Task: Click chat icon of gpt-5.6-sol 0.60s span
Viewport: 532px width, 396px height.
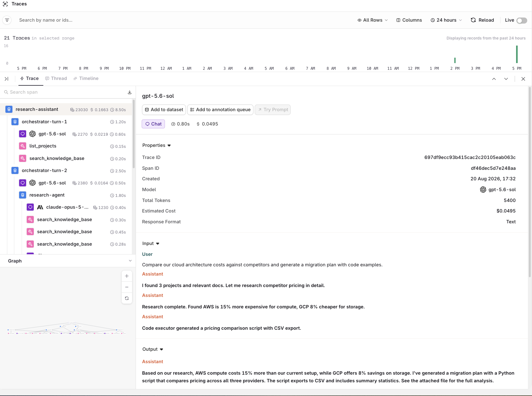Action: click(23, 134)
